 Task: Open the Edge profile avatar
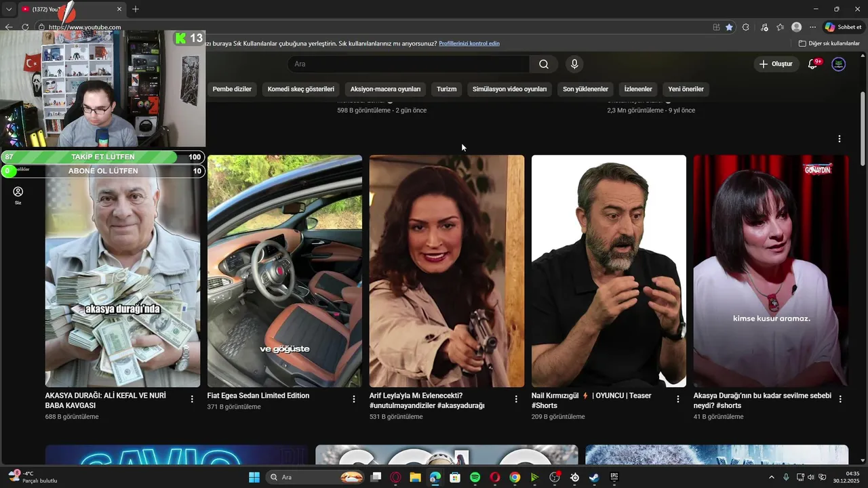click(797, 27)
